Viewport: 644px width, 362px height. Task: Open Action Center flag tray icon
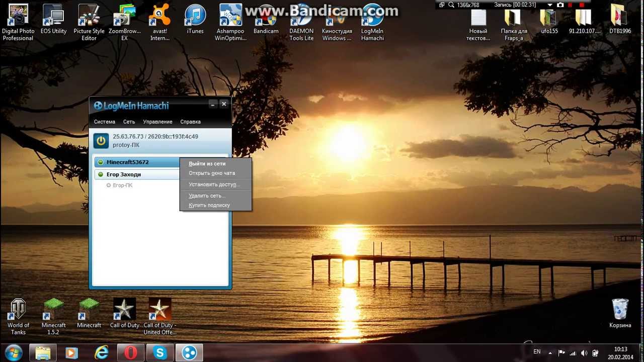pyautogui.click(x=562, y=353)
